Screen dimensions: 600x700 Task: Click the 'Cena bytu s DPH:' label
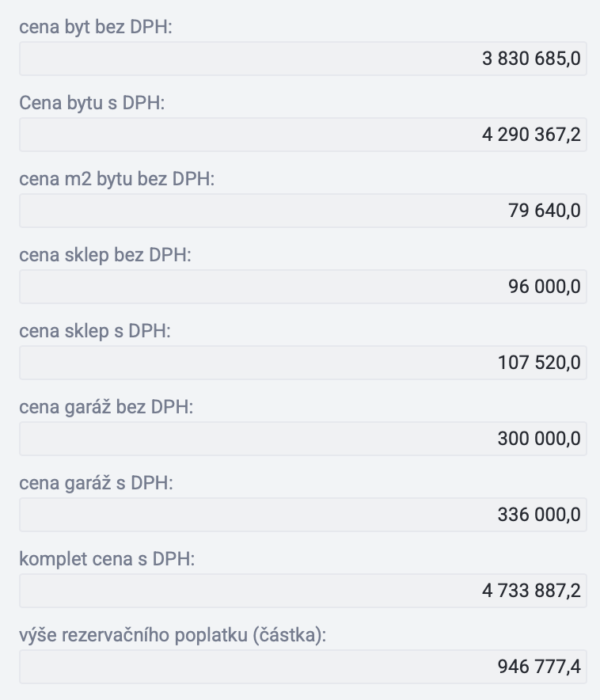92,103
